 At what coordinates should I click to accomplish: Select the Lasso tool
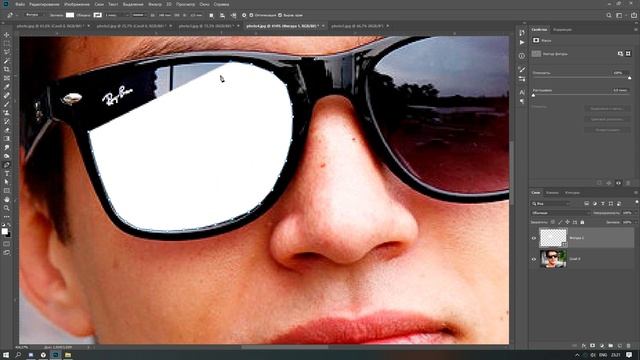click(x=7, y=52)
